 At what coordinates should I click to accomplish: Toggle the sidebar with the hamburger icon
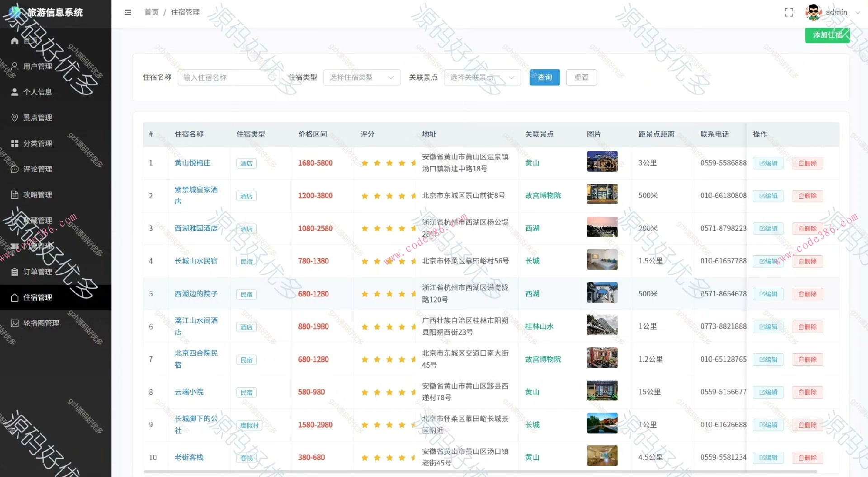(128, 12)
